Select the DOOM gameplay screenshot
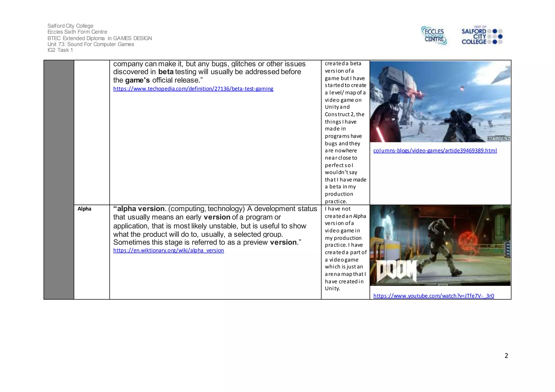This screenshot has height=392, width=555. [x=440, y=245]
